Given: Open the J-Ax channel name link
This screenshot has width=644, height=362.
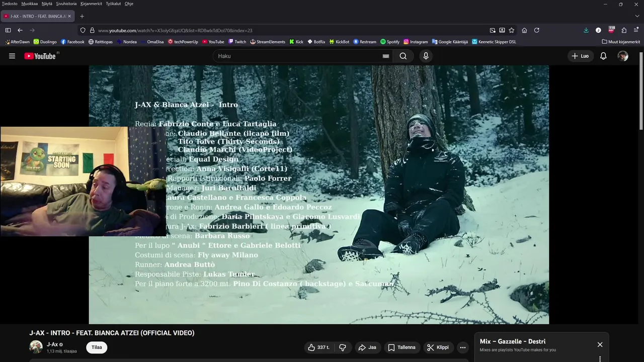Looking at the screenshot, I should point(52,344).
